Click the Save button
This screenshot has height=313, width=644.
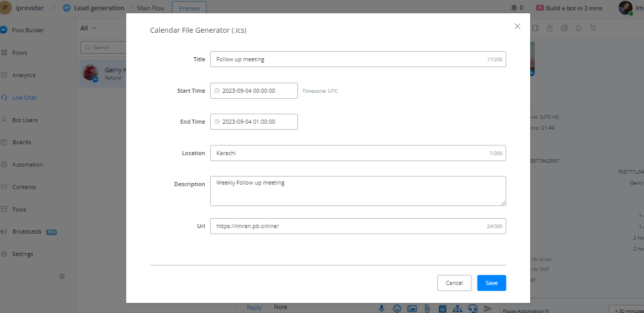[x=491, y=283]
